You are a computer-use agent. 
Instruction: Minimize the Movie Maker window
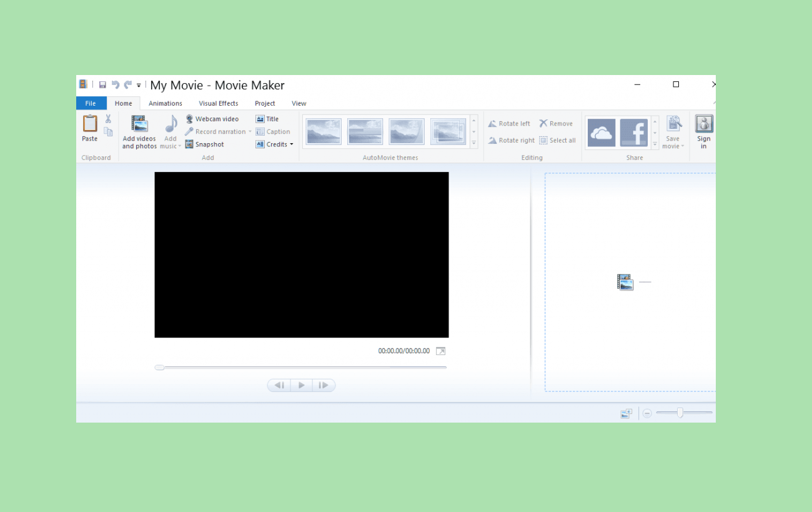638,84
